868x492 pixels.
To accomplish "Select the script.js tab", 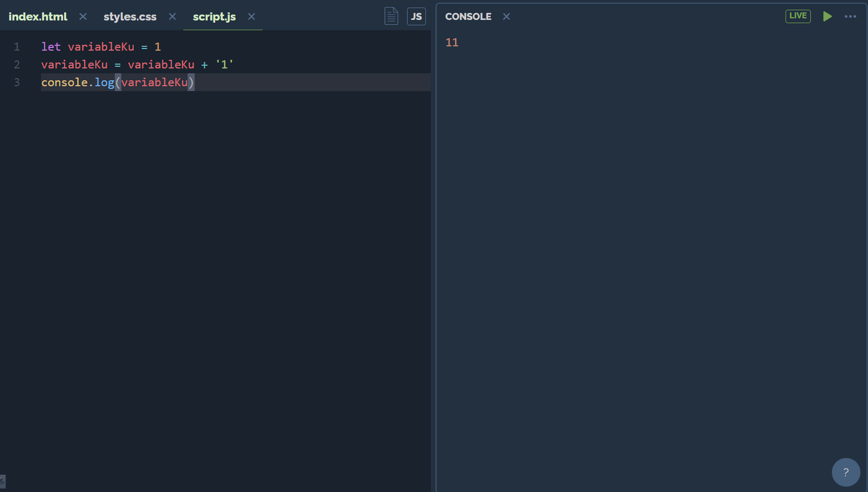I will [x=214, y=16].
